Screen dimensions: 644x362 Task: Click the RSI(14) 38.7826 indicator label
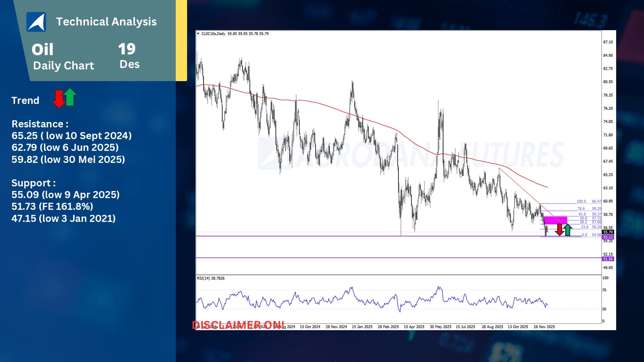click(x=211, y=278)
